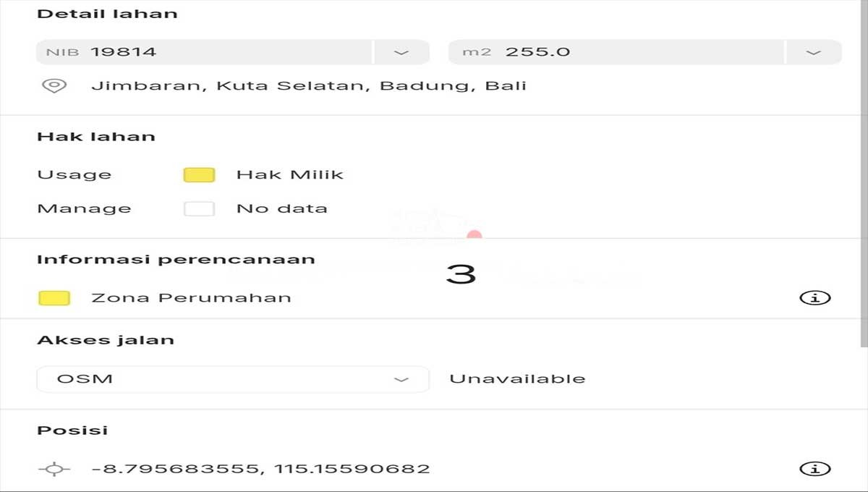This screenshot has height=492, width=868.
Task: Click the No data manage label
Action: point(282,209)
